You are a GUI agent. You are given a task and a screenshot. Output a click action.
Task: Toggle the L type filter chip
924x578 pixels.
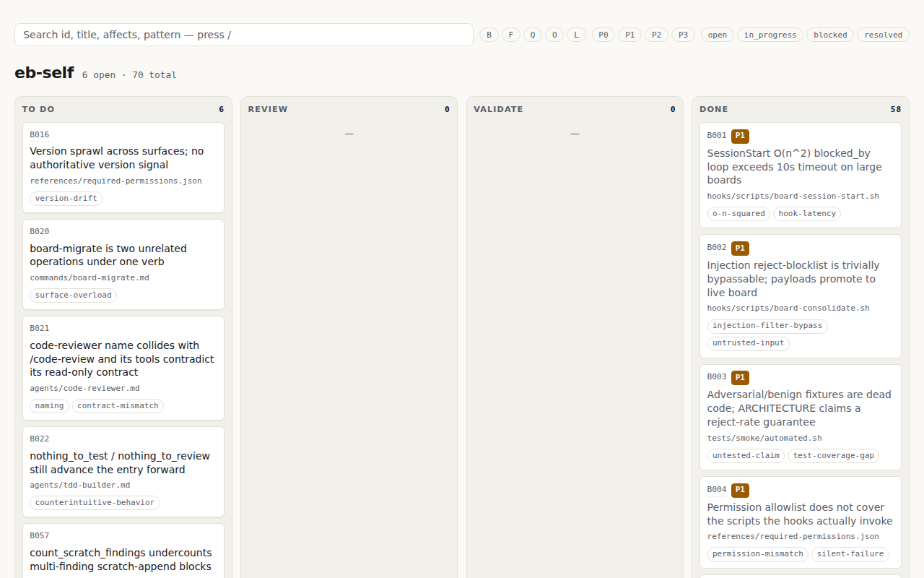(x=576, y=35)
